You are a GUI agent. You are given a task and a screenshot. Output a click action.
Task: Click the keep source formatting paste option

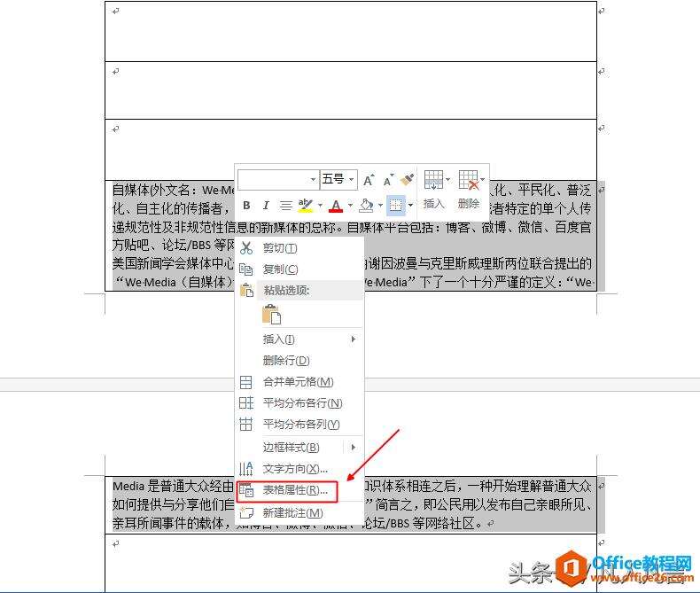271,314
